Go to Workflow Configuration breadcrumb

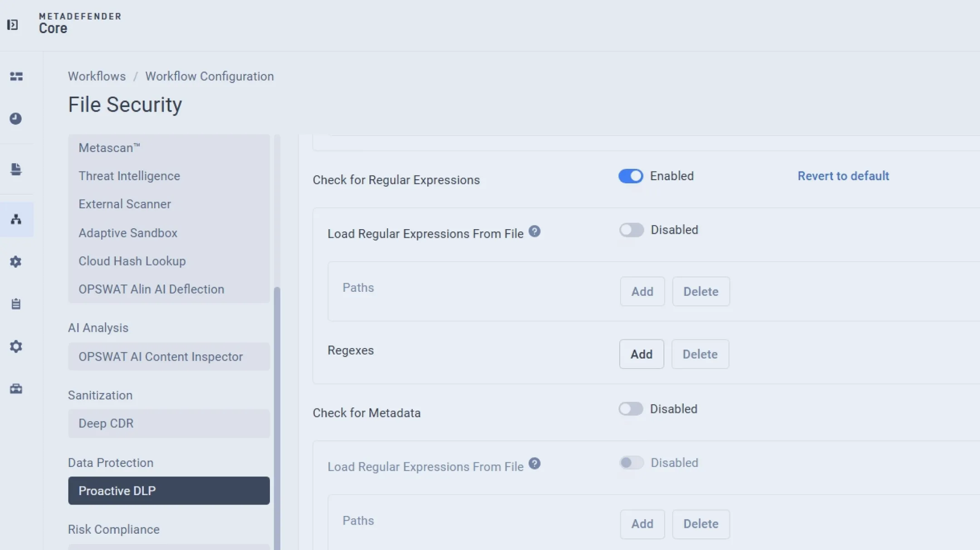pos(210,76)
